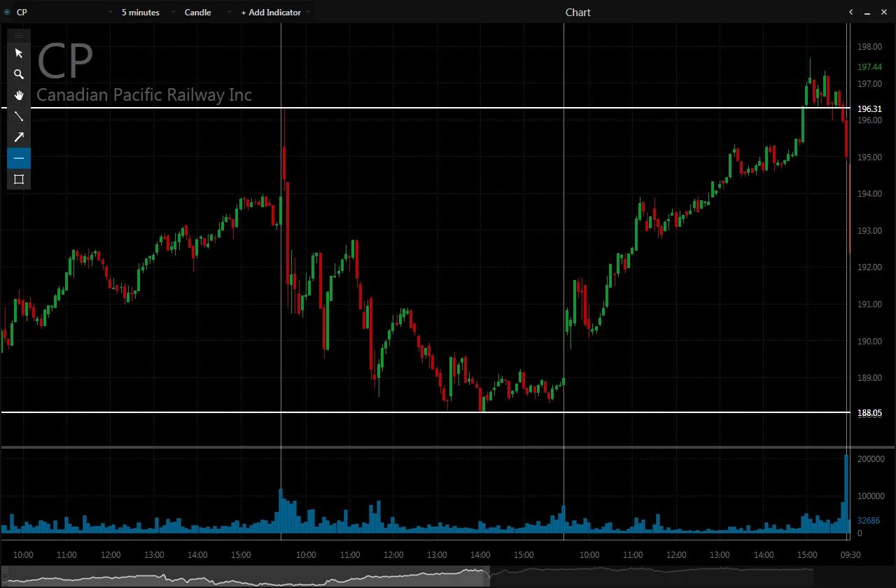Click the 196.31 price label on the axis
Image resolution: width=896 pixels, height=588 pixels.
(x=869, y=109)
